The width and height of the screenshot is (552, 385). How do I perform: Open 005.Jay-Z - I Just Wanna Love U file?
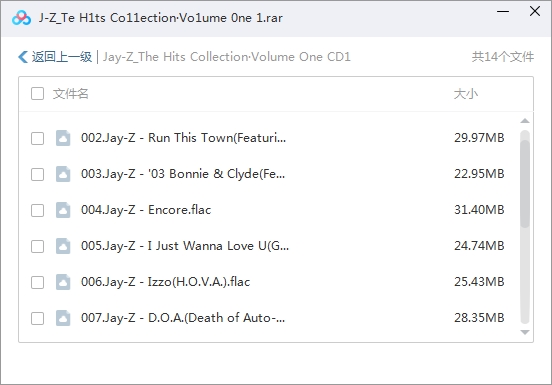click(185, 246)
